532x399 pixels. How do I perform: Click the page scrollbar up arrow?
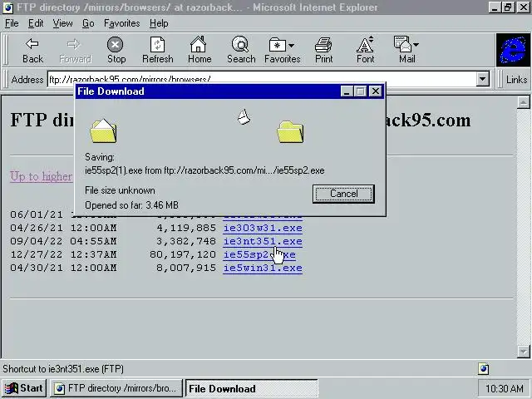tap(524, 102)
